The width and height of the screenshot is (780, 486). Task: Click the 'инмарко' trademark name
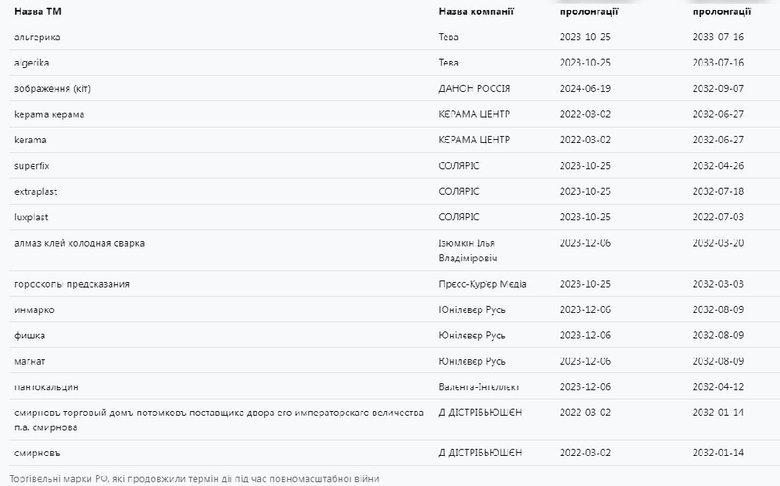coord(34,310)
